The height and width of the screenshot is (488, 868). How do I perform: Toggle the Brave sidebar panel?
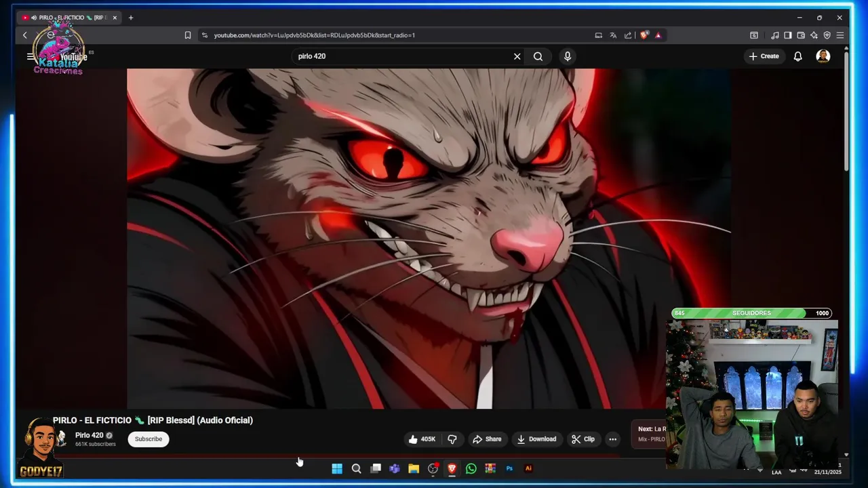click(788, 35)
